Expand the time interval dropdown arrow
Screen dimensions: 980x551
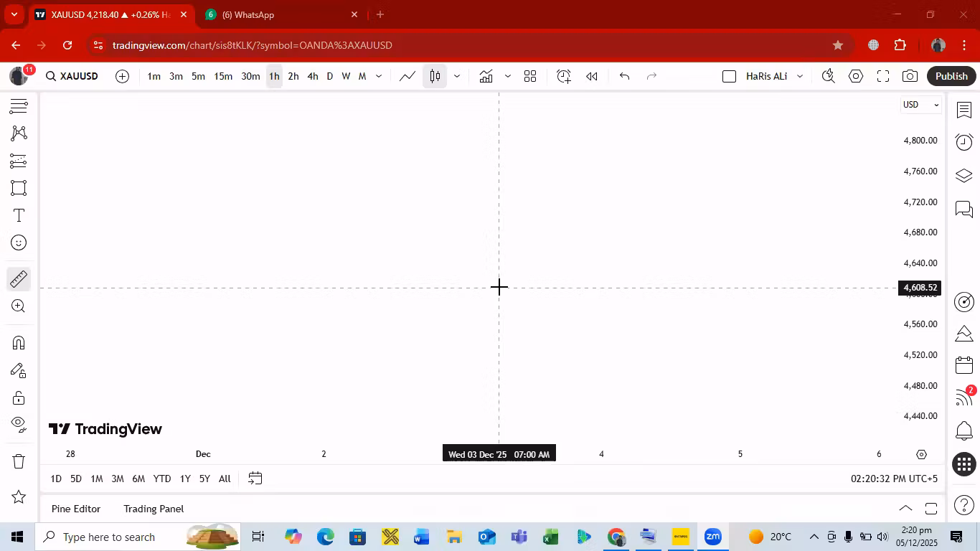click(x=379, y=76)
